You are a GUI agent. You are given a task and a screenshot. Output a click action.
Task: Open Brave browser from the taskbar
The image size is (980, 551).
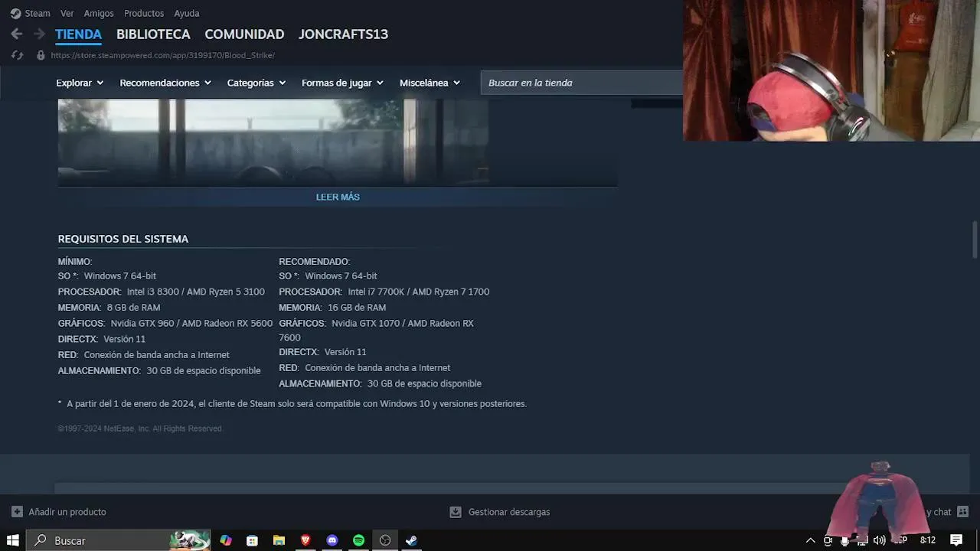pyautogui.click(x=305, y=540)
